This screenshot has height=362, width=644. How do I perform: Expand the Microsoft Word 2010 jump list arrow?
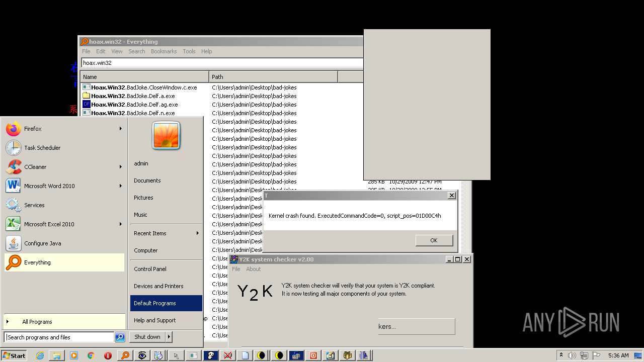coord(120,186)
